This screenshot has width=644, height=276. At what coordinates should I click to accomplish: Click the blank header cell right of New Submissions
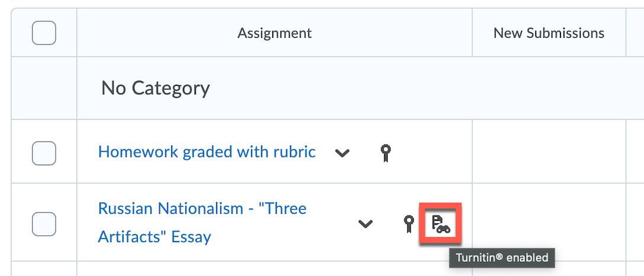pyautogui.click(x=635, y=33)
